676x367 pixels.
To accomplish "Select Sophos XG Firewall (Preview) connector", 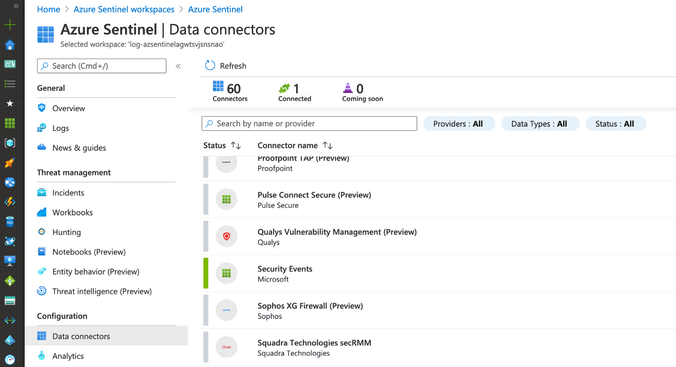I will [x=310, y=306].
